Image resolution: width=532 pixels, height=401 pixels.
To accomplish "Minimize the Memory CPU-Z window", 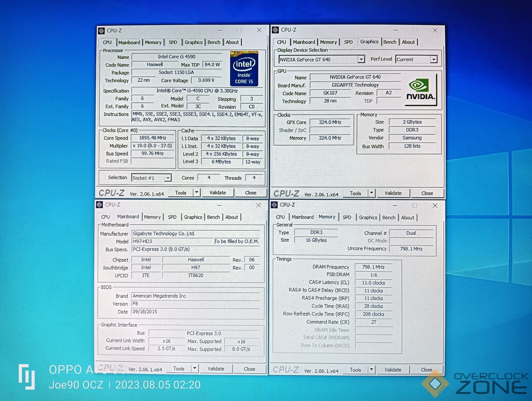I will tap(394, 205).
